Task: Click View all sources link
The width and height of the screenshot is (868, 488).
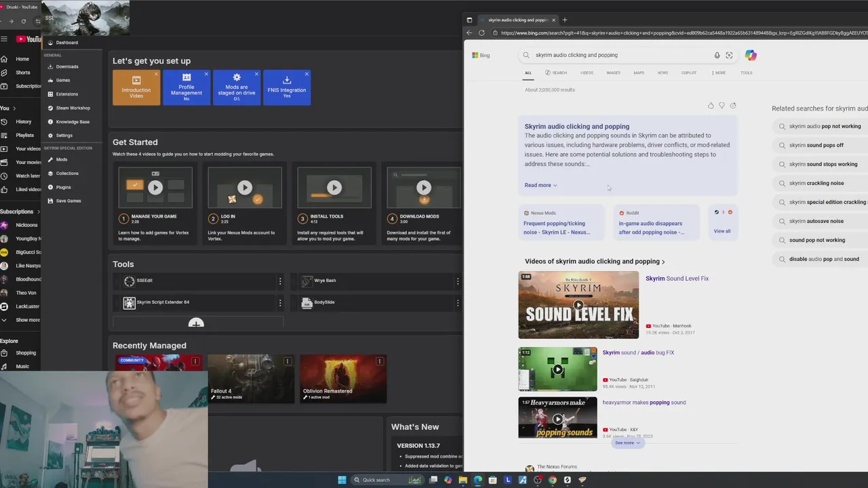Action: (x=722, y=231)
